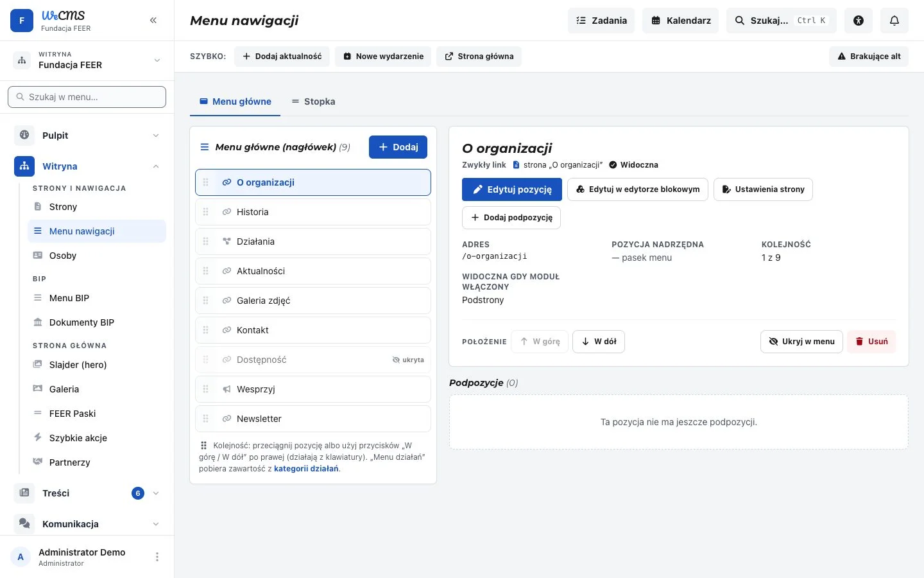Open the Szukaj global search box

(x=782, y=21)
